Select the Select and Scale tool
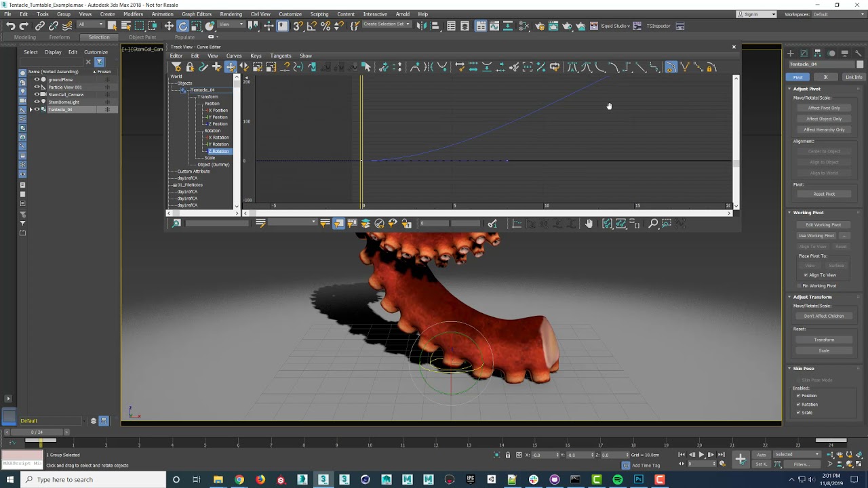Viewport: 868px width, 488px height. click(196, 26)
